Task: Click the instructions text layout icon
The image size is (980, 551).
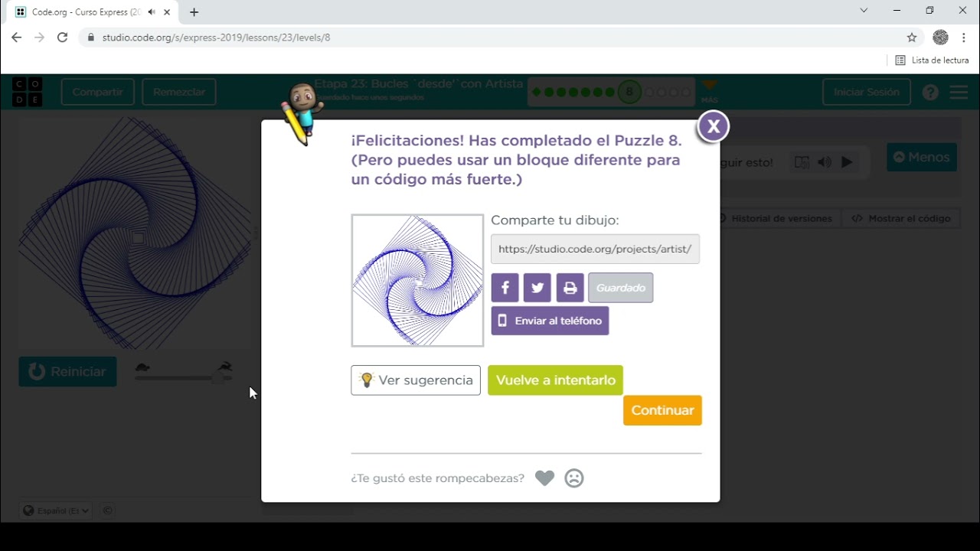Action: [x=802, y=162]
